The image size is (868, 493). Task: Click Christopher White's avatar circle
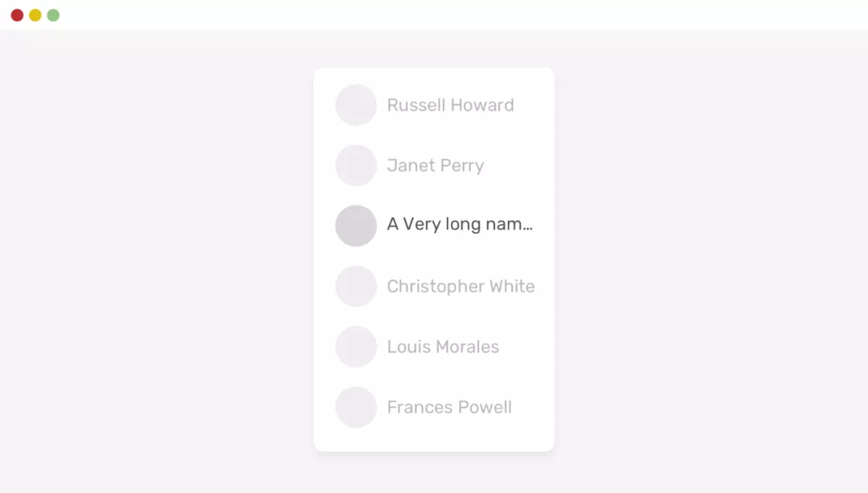point(356,286)
